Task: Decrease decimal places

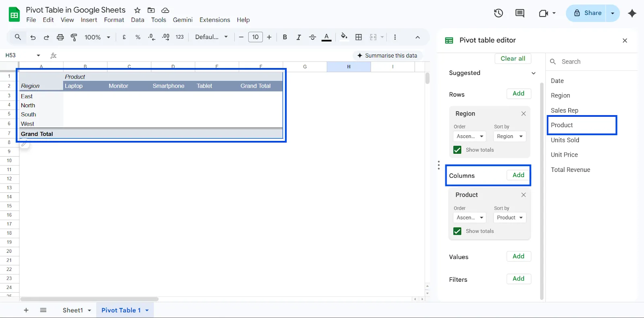Action: click(x=151, y=37)
